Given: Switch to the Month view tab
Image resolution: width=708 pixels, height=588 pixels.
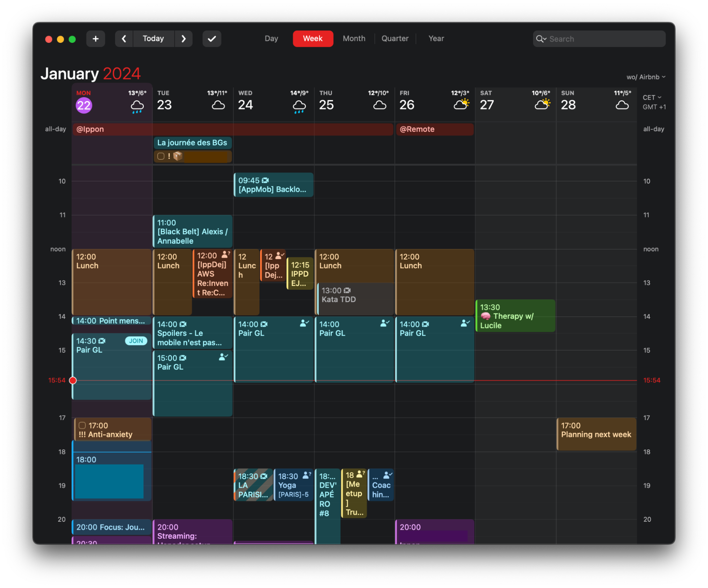Looking at the screenshot, I should coord(353,38).
